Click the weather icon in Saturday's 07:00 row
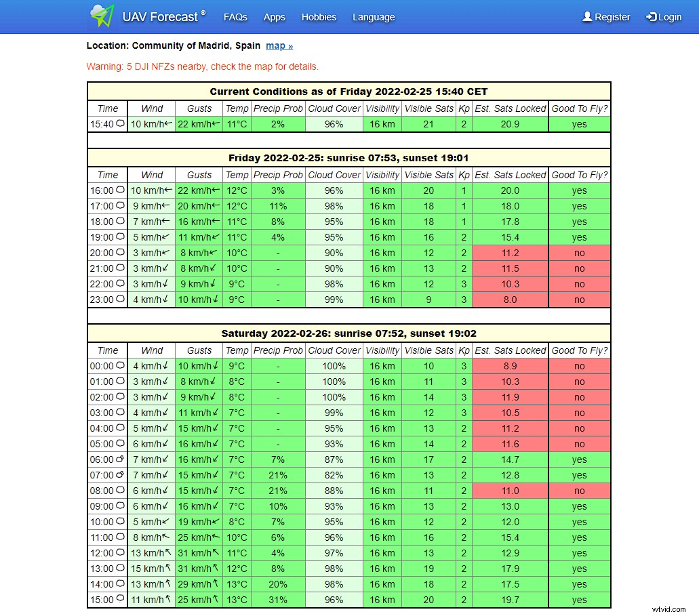 [x=121, y=475]
